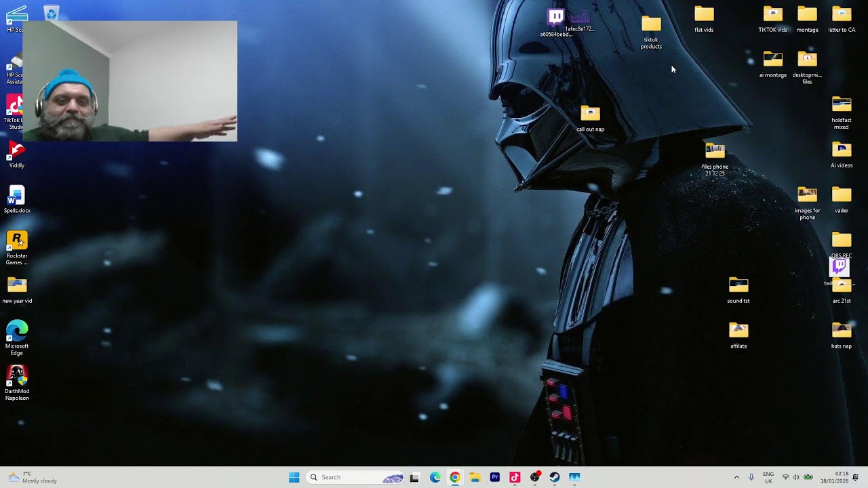
Task: Click the webcam overlay video
Action: point(130,81)
